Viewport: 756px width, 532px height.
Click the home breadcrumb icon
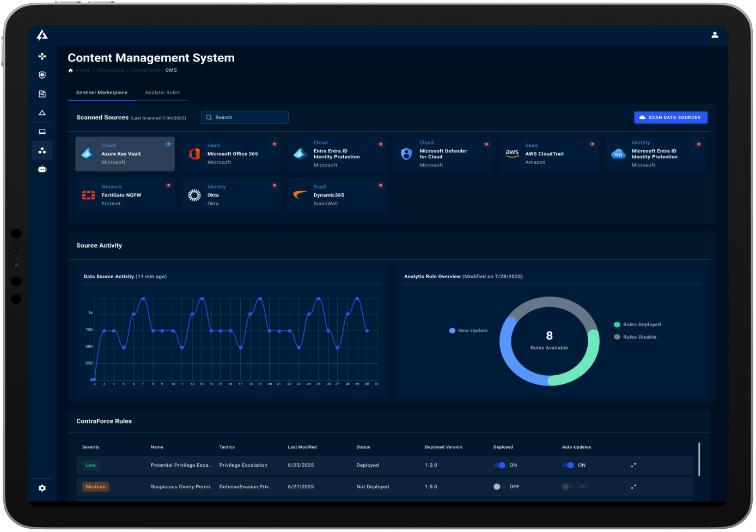point(70,70)
